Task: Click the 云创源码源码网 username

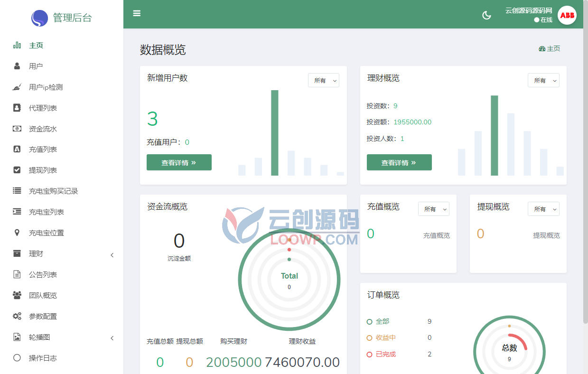Action: click(529, 10)
